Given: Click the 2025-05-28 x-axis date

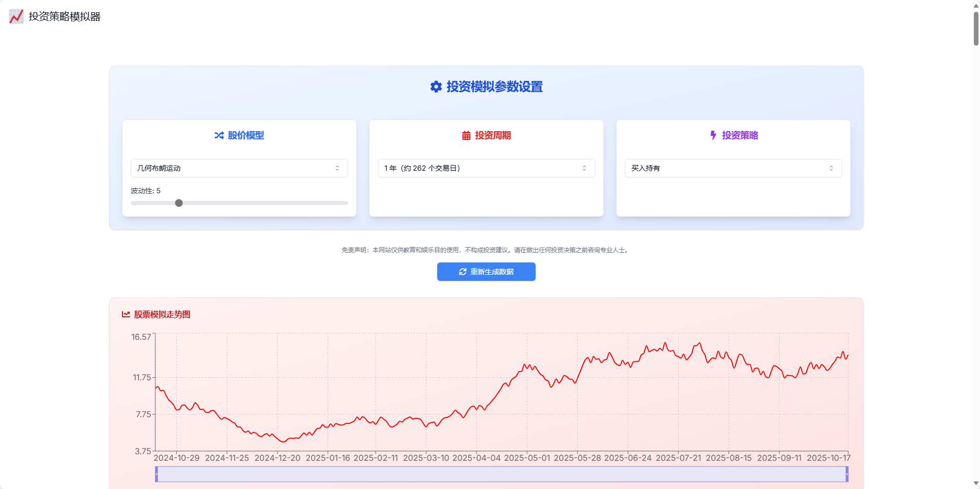Looking at the screenshot, I should [577, 458].
